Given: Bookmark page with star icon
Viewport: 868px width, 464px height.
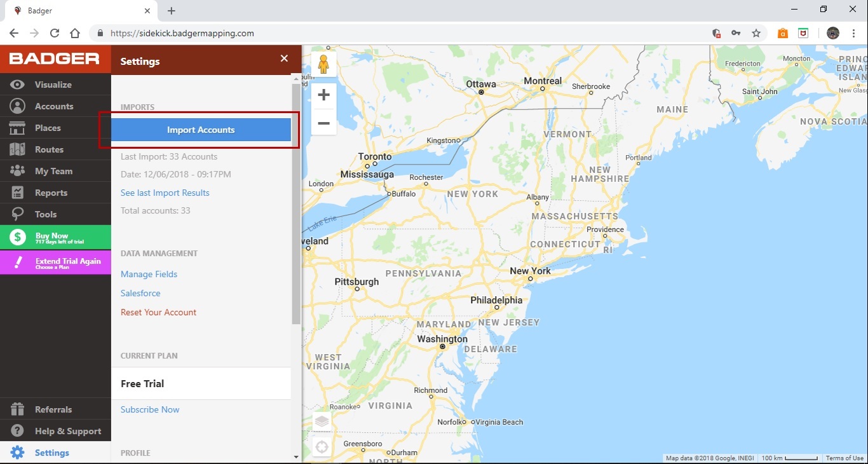Looking at the screenshot, I should pos(756,33).
